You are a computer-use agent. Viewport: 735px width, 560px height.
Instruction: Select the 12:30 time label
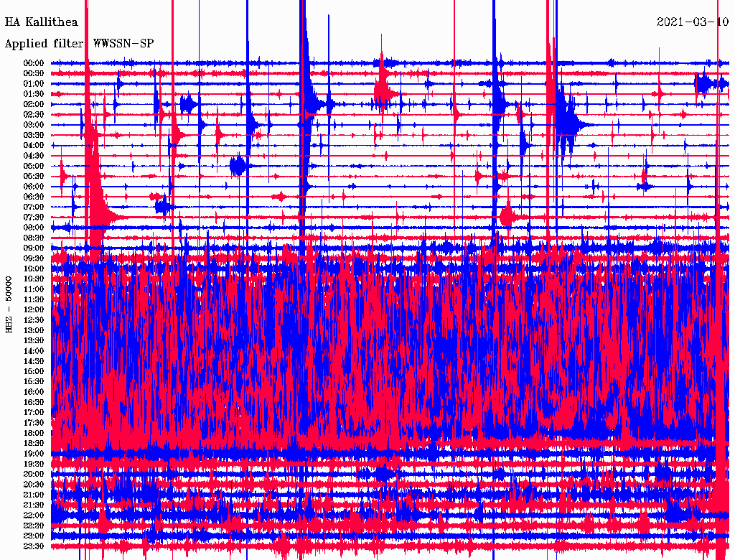click(34, 320)
